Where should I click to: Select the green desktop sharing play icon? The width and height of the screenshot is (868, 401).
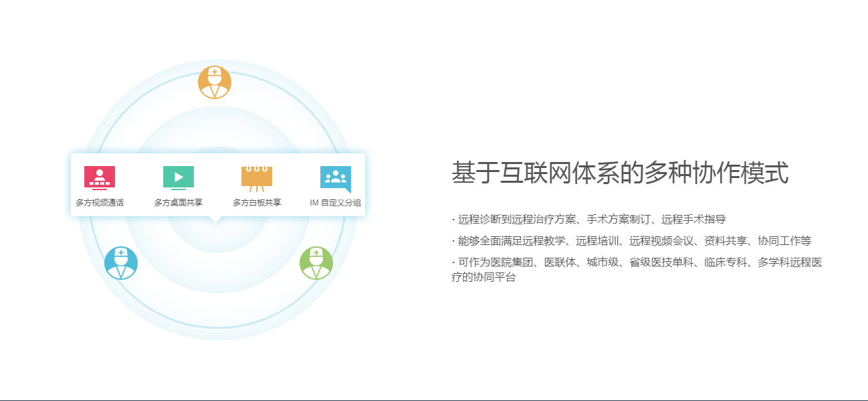click(x=179, y=178)
